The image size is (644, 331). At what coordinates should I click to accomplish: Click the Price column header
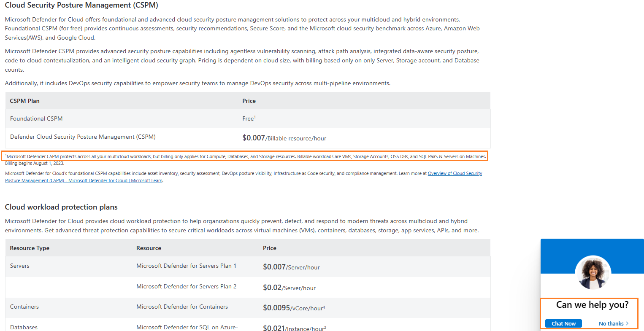249,101
